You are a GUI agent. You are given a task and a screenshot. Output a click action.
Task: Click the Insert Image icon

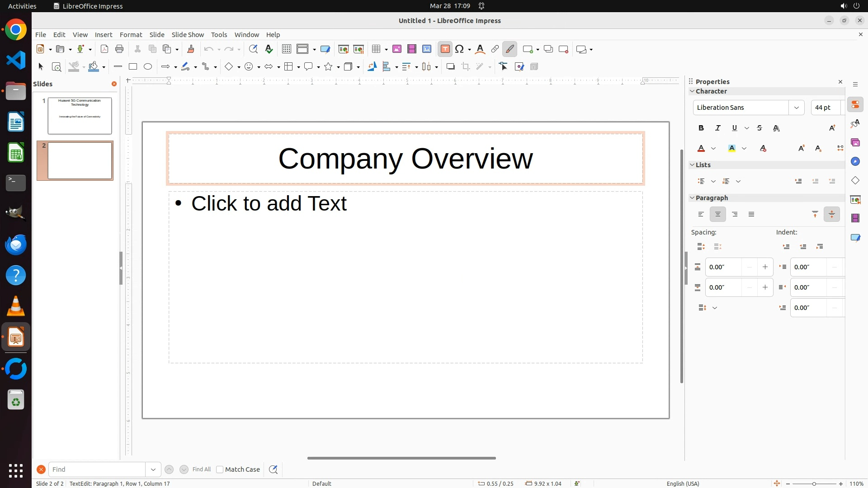[x=397, y=49]
